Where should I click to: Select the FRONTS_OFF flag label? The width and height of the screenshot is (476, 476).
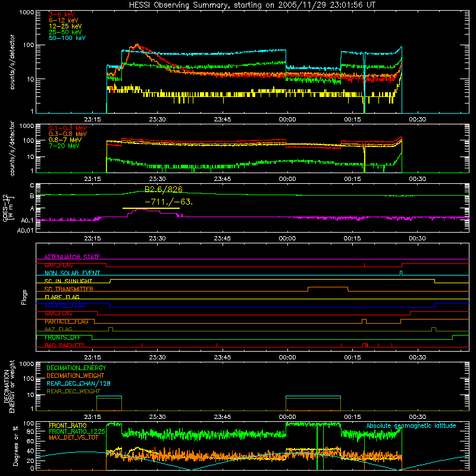pos(62,337)
